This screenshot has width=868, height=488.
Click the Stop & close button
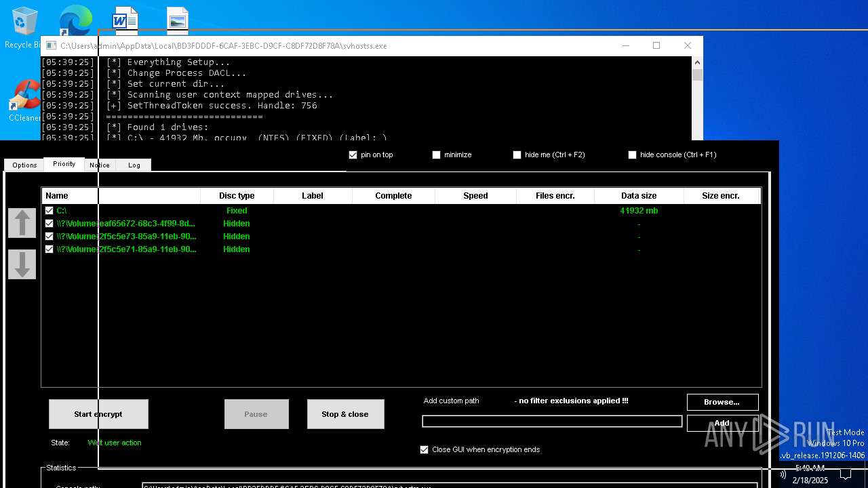click(x=345, y=414)
